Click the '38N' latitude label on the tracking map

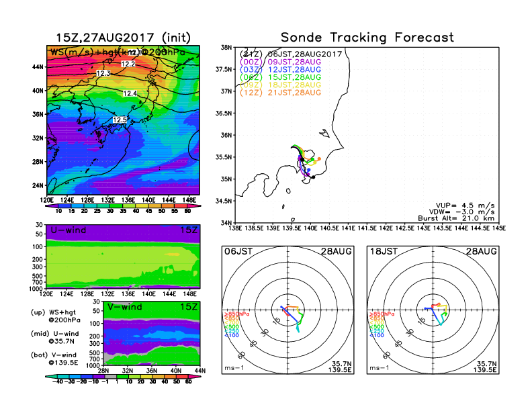click(x=226, y=48)
